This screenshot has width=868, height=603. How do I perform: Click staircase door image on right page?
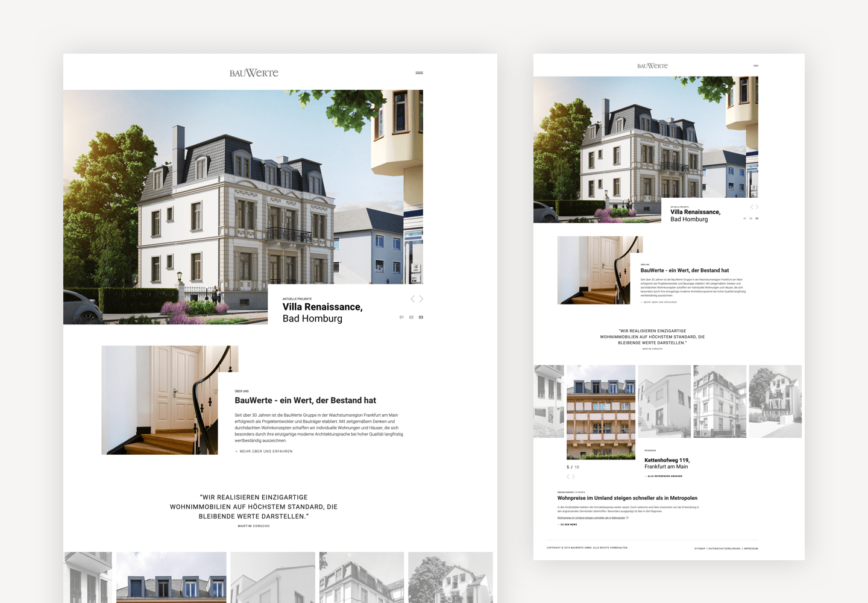tap(594, 270)
